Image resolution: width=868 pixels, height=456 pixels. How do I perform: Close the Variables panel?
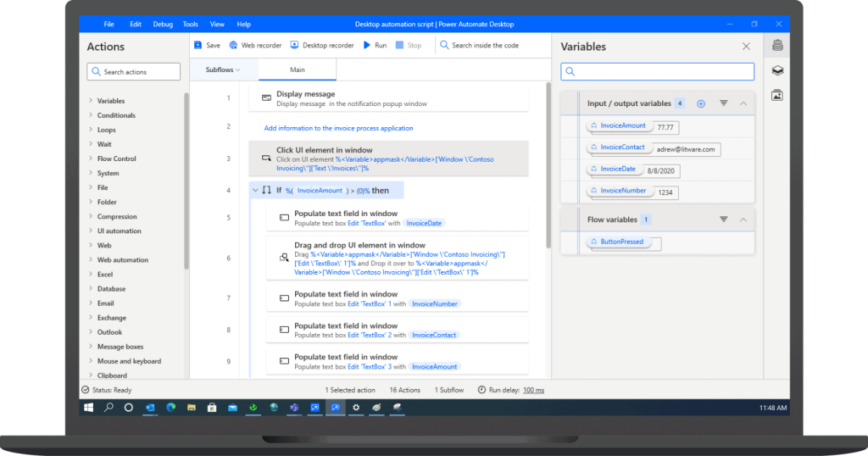click(x=746, y=47)
